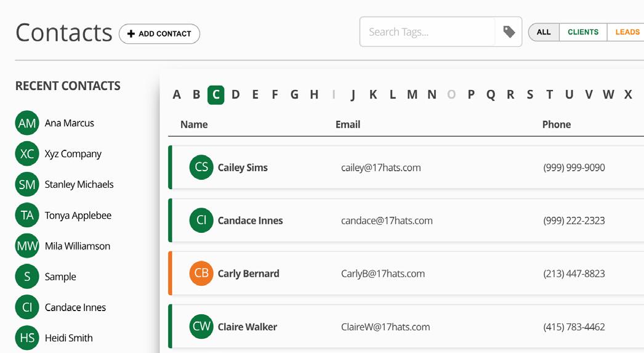Sort by the Name column header
The image size is (644, 353).
[x=194, y=124]
